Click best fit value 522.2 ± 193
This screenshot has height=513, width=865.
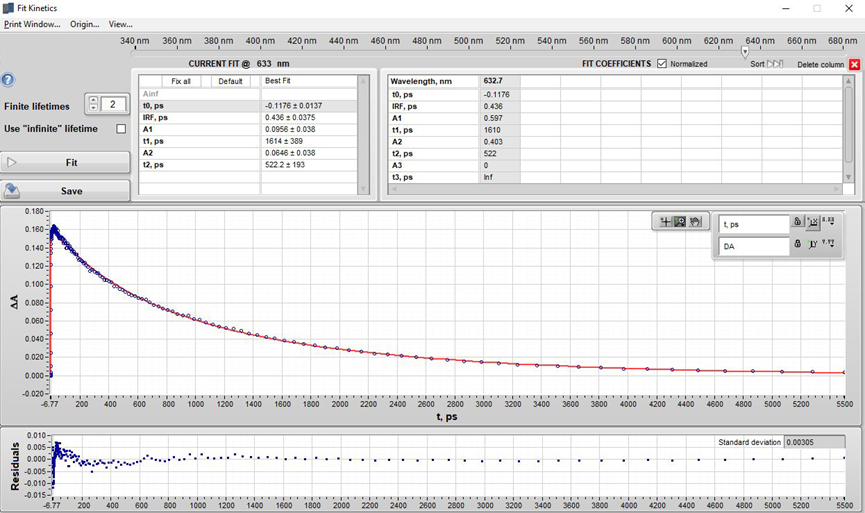point(285,164)
